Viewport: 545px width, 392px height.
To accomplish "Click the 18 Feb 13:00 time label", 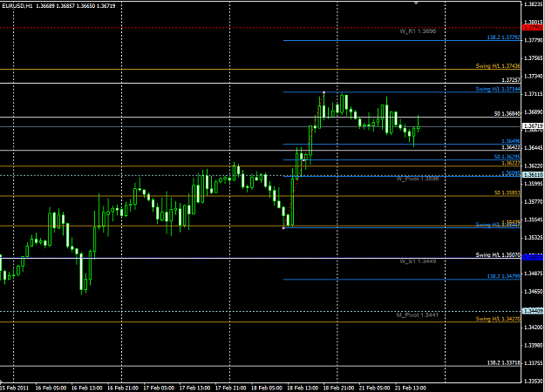I will 303,388.
